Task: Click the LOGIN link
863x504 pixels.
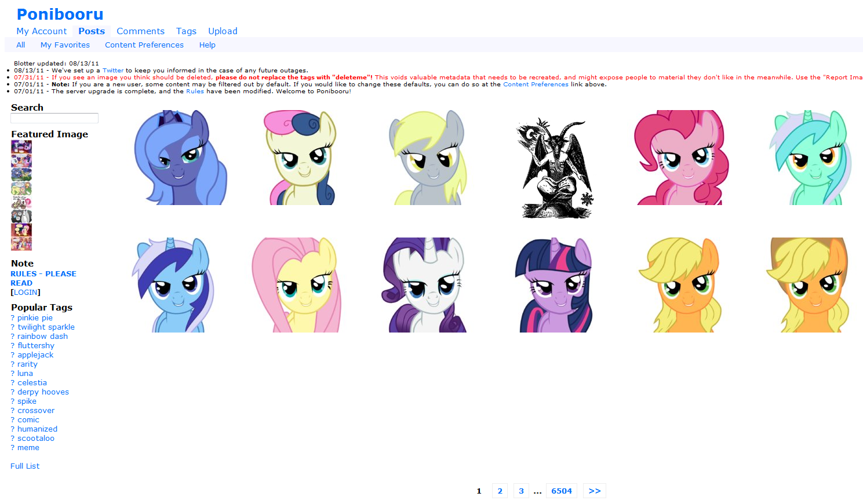Action: [x=26, y=293]
